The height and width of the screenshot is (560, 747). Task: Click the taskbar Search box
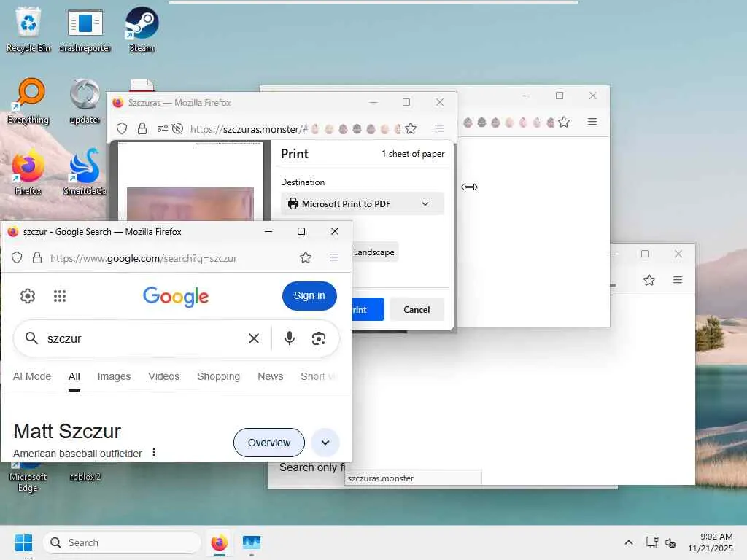tap(122, 542)
